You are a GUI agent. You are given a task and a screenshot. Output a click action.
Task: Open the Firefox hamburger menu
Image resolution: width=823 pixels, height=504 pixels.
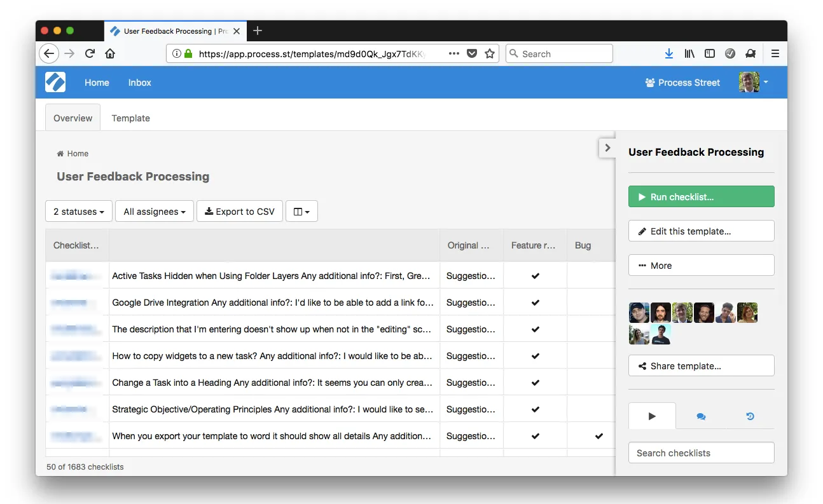[775, 54]
